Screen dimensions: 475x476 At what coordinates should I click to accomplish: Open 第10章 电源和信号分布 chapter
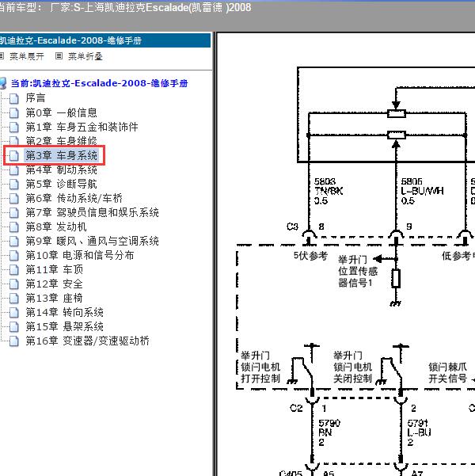coord(80,255)
